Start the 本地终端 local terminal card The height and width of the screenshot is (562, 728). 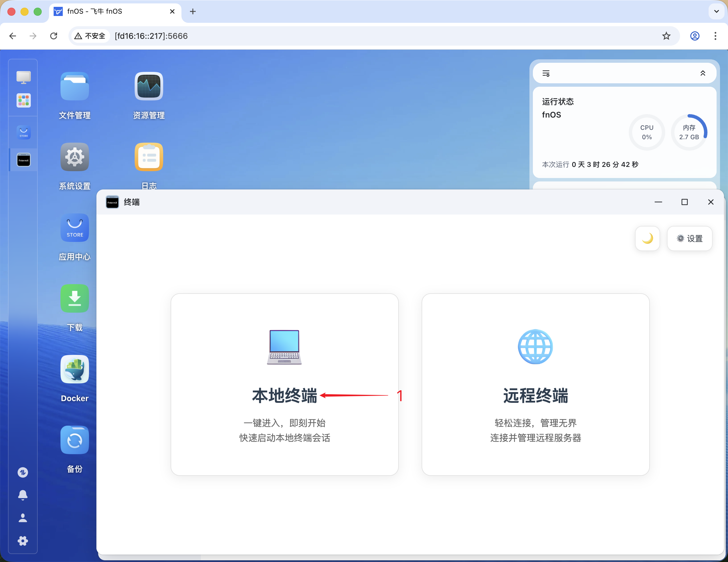(284, 384)
